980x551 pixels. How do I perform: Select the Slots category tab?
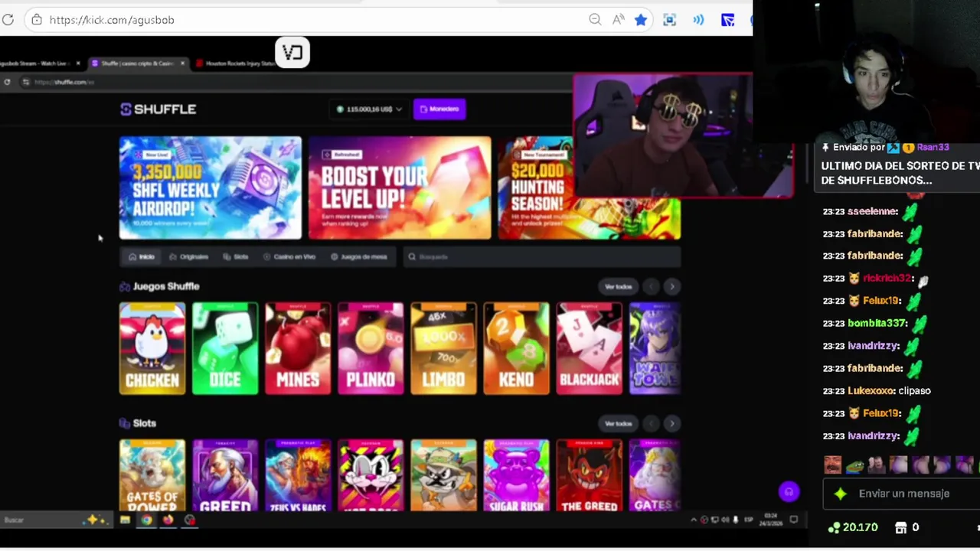[236, 257]
